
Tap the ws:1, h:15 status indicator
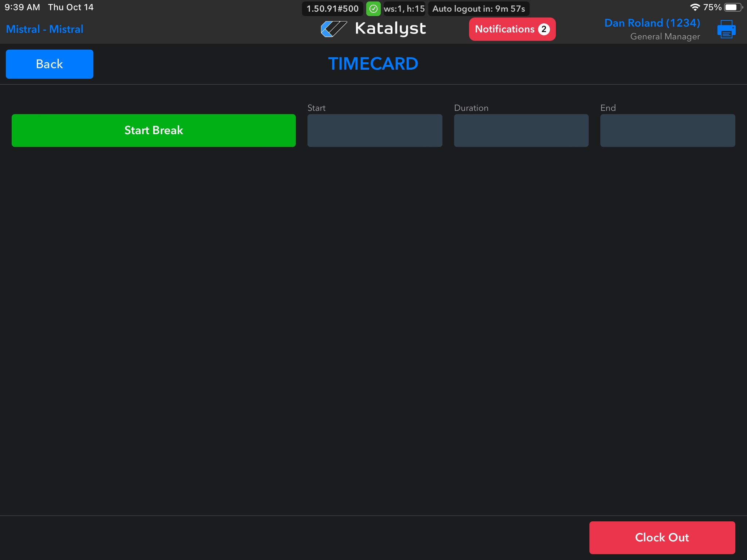[404, 9]
